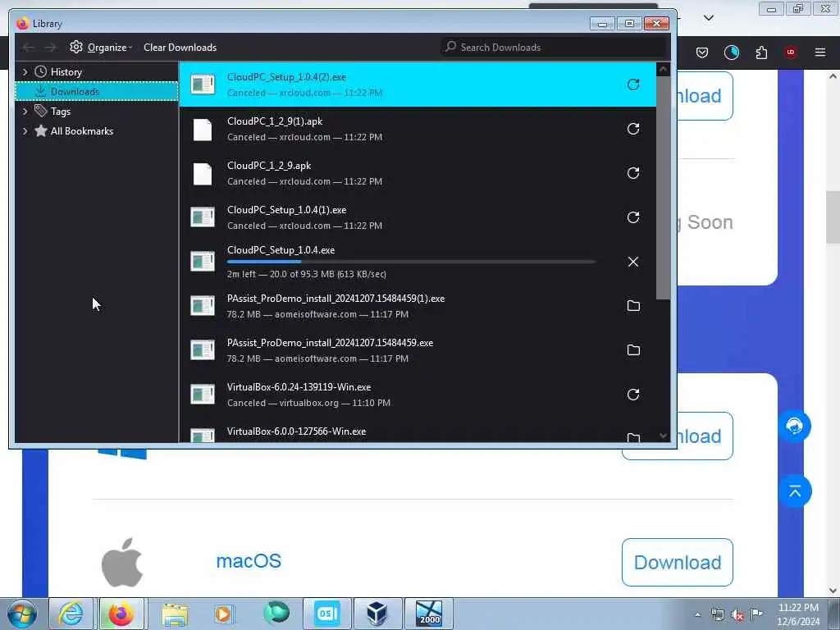Open Firefox from the taskbar
This screenshot has height=630, width=840.
121,614
